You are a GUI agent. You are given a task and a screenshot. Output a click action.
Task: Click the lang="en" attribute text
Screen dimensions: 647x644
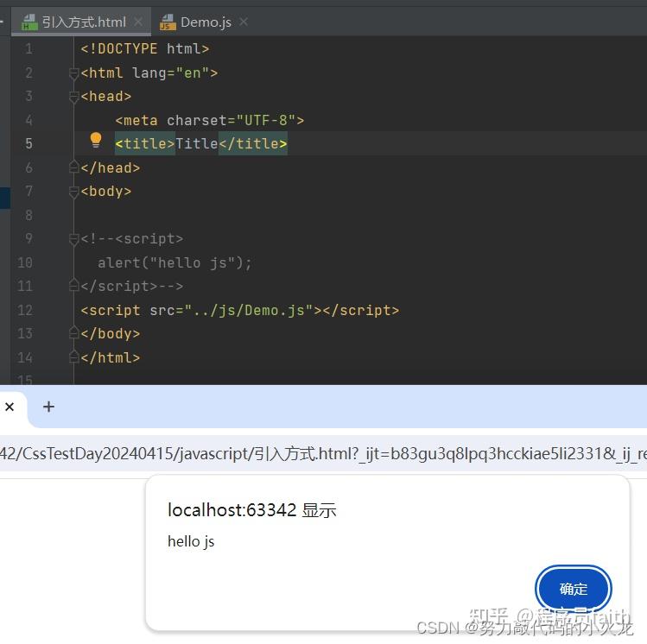pyautogui.click(x=170, y=73)
